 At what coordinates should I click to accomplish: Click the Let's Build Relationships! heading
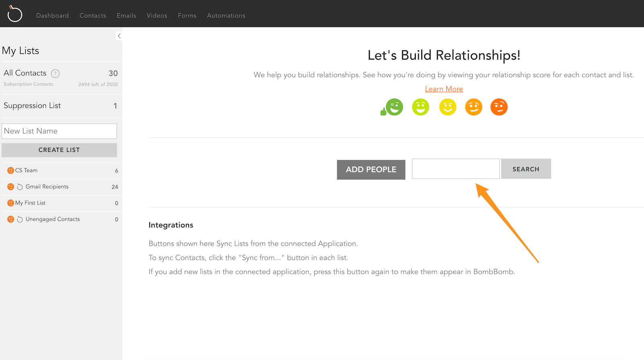click(x=444, y=55)
